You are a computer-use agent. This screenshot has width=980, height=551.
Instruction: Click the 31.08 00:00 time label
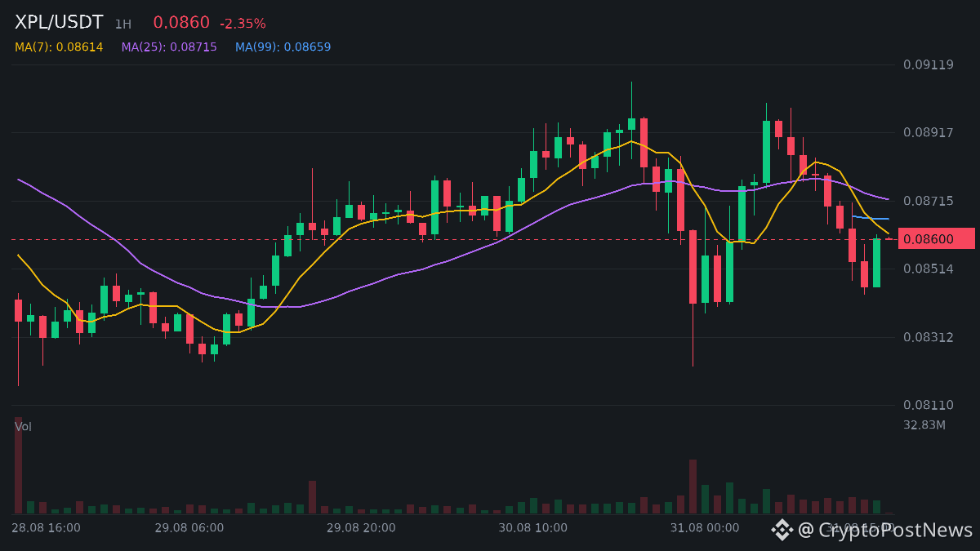[705, 528]
